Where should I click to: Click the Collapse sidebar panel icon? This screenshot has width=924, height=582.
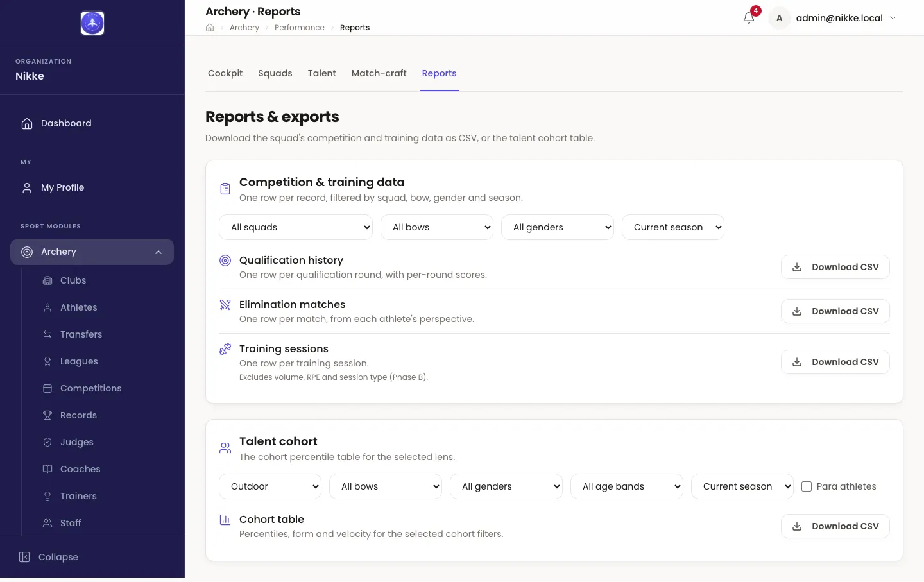[x=24, y=557]
